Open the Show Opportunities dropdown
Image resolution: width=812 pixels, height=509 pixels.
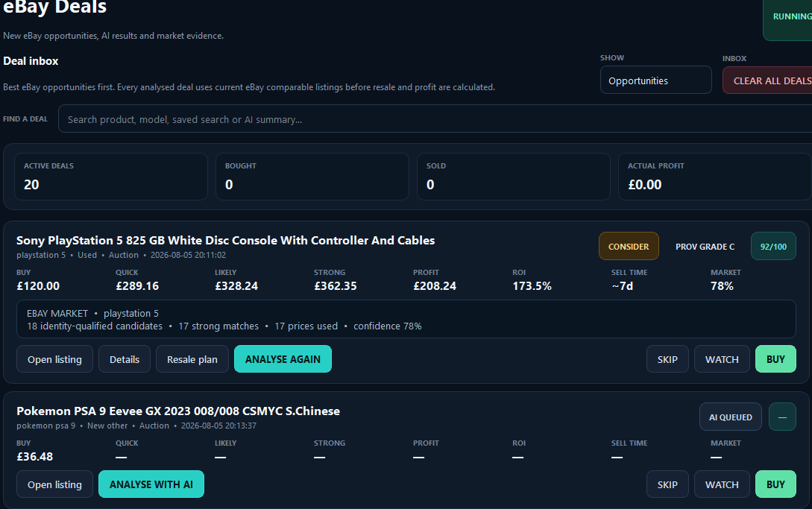pyautogui.click(x=655, y=80)
